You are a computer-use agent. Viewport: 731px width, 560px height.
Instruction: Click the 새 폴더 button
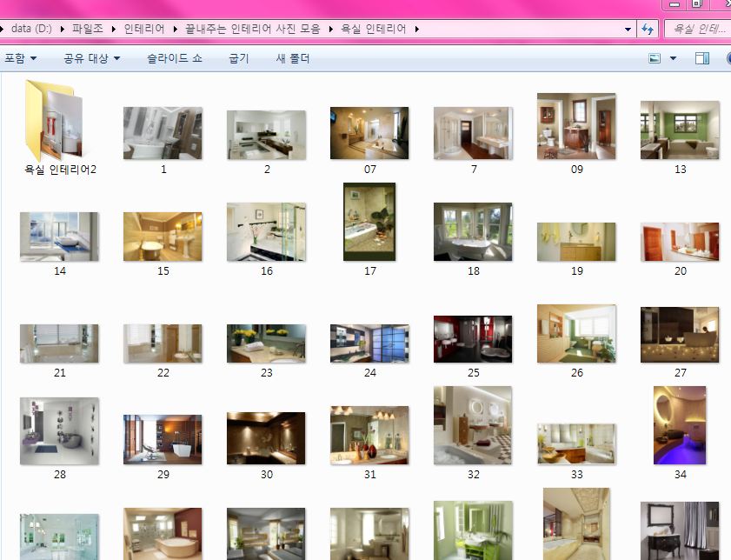coord(293,58)
